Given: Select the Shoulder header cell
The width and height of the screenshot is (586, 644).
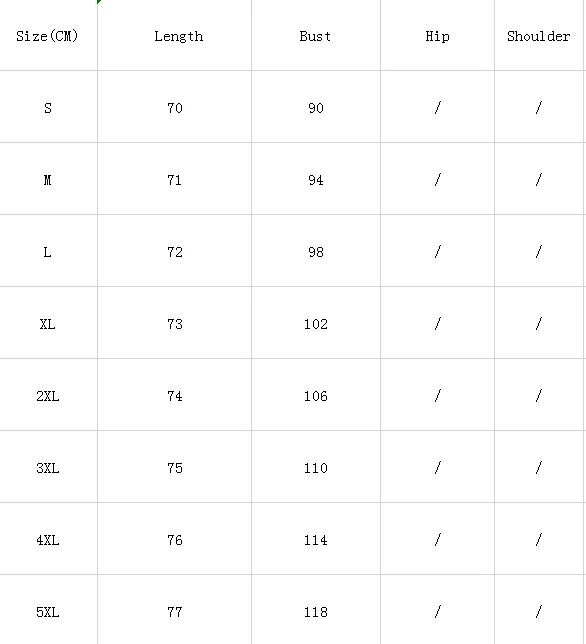Looking at the screenshot, I should 539,35.
